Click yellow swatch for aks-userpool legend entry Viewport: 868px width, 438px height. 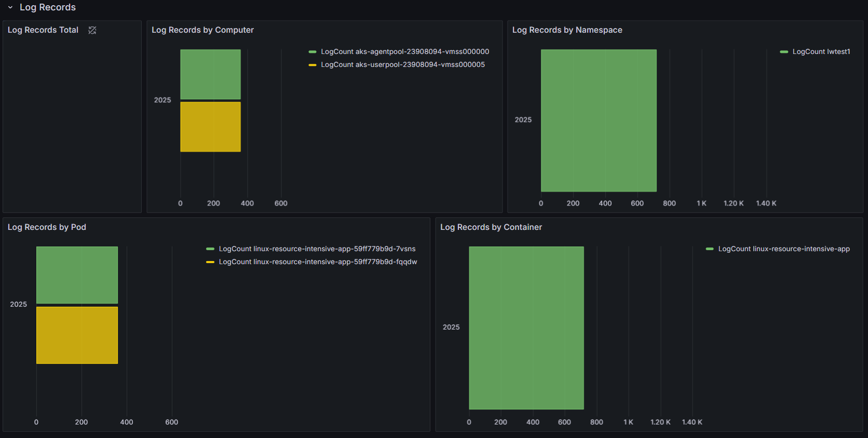[313, 65]
